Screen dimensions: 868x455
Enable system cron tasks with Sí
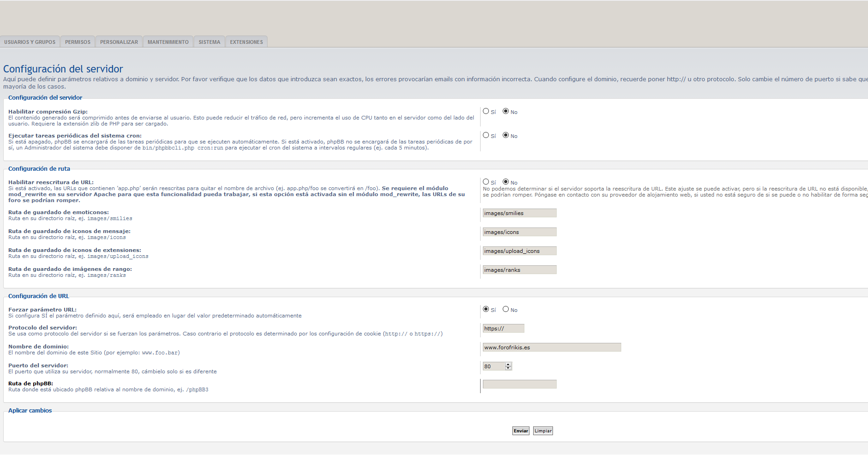click(x=486, y=135)
